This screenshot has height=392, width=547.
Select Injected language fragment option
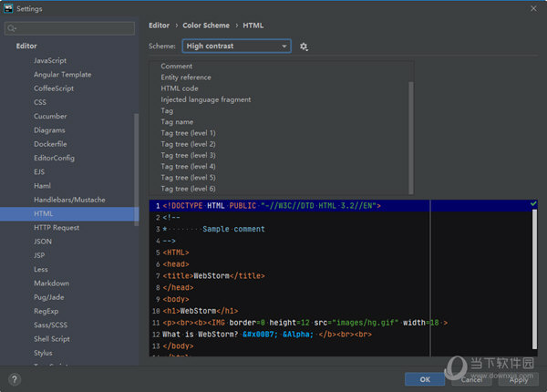(205, 99)
